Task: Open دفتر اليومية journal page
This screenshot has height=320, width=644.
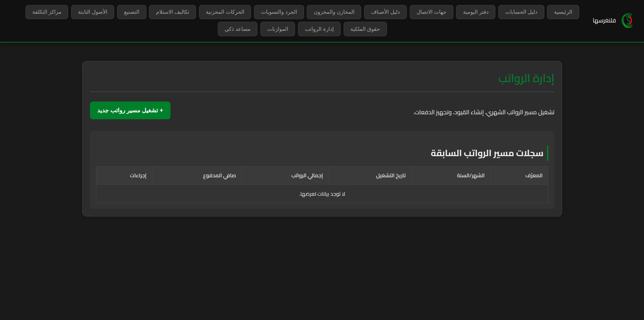Action: pos(475,12)
